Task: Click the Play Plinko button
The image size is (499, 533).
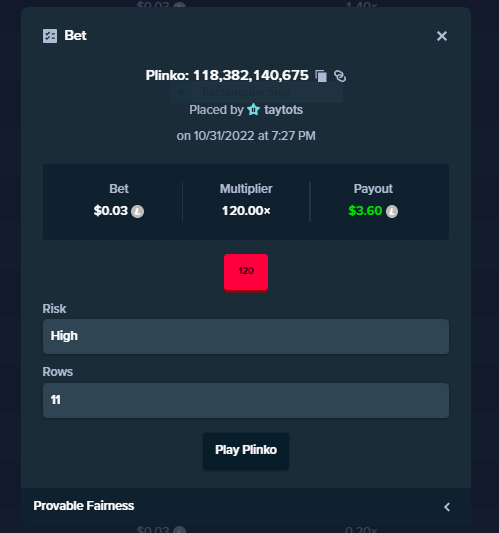Action: (246, 451)
